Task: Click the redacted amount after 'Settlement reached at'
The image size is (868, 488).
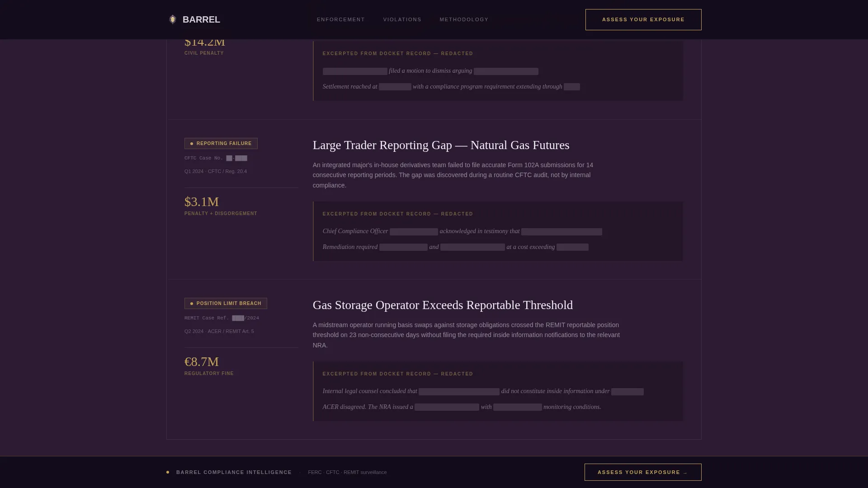Action: click(x=395, y=87)
